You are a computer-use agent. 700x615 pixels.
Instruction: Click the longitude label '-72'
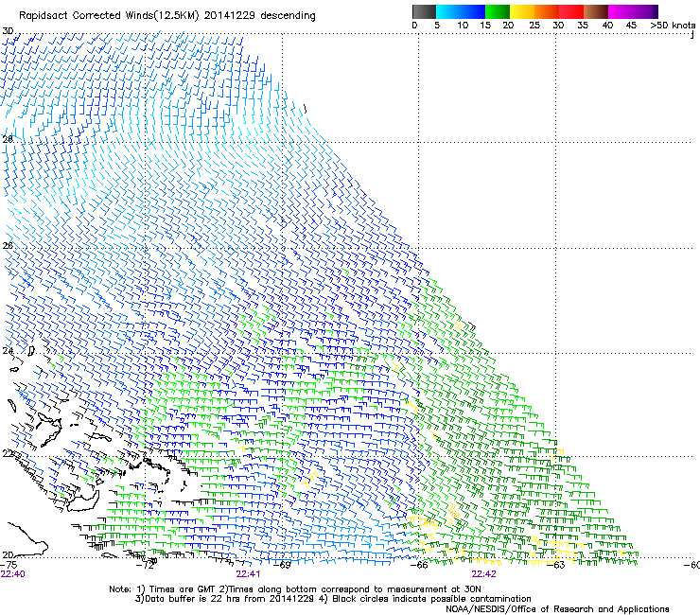click(146, 565)
